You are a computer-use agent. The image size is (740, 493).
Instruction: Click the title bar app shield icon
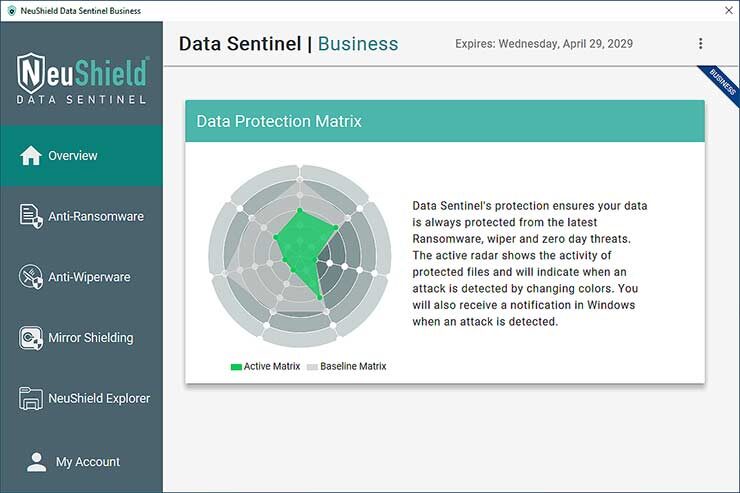pos(10,11)
